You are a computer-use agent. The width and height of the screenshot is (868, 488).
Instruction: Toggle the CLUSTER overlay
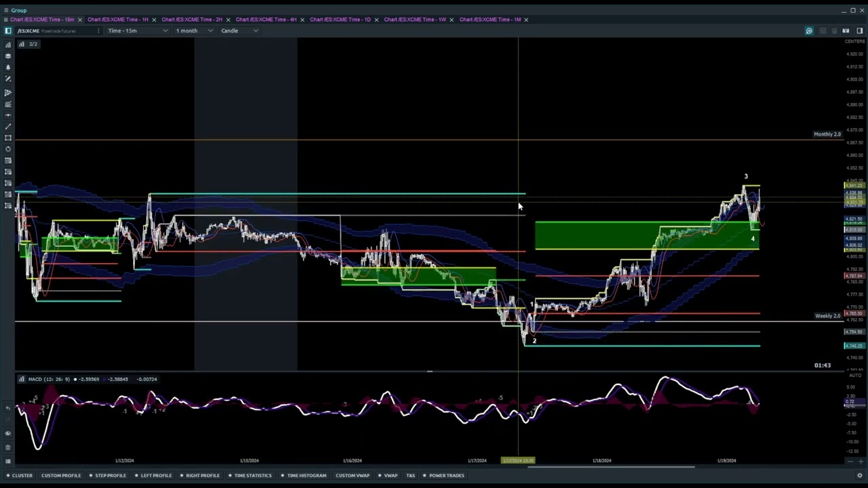(x=19, y=476)
